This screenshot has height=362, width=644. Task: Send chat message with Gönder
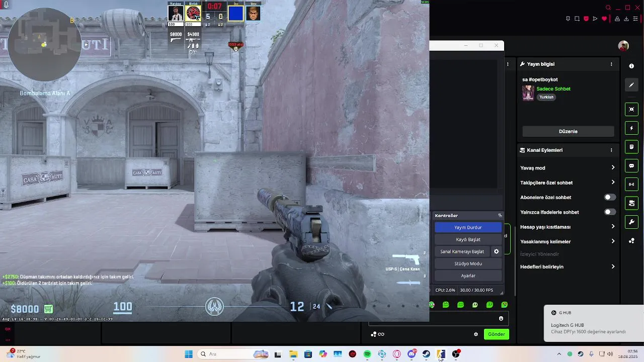pos(496,334)
